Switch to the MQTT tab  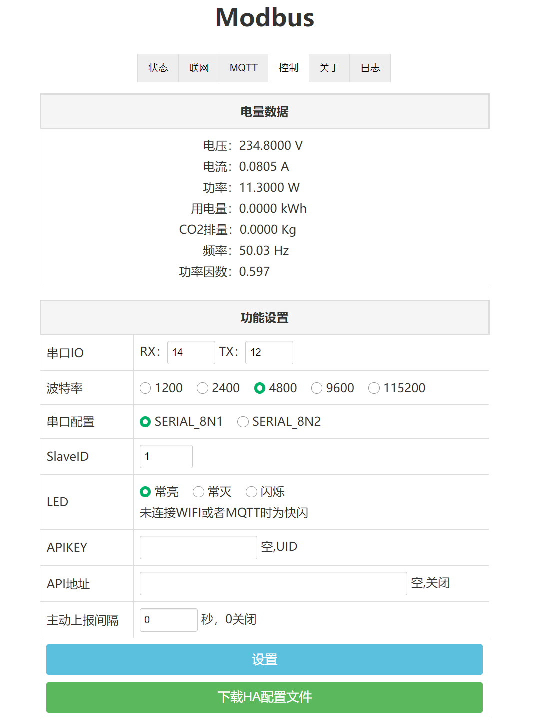pos(243,68)
